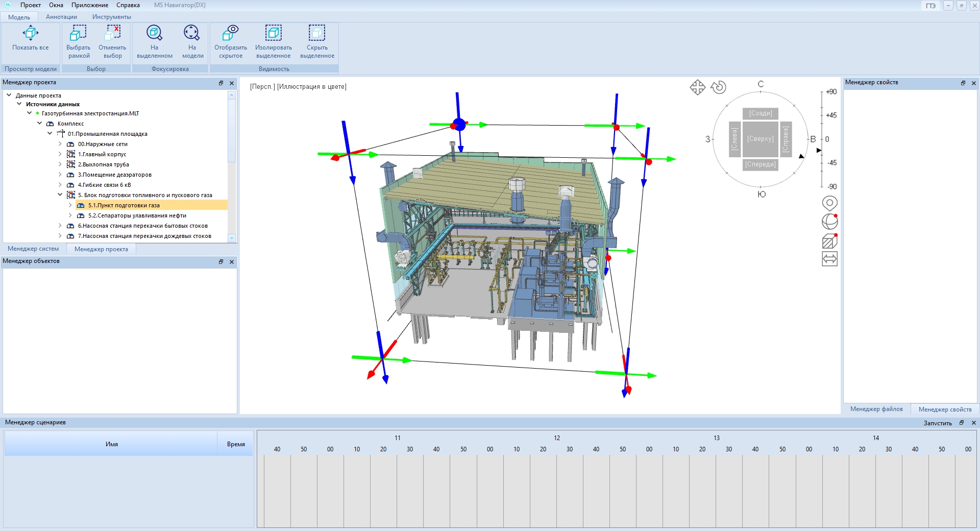Click Focus on model (На модели) icon

[192, 34]
